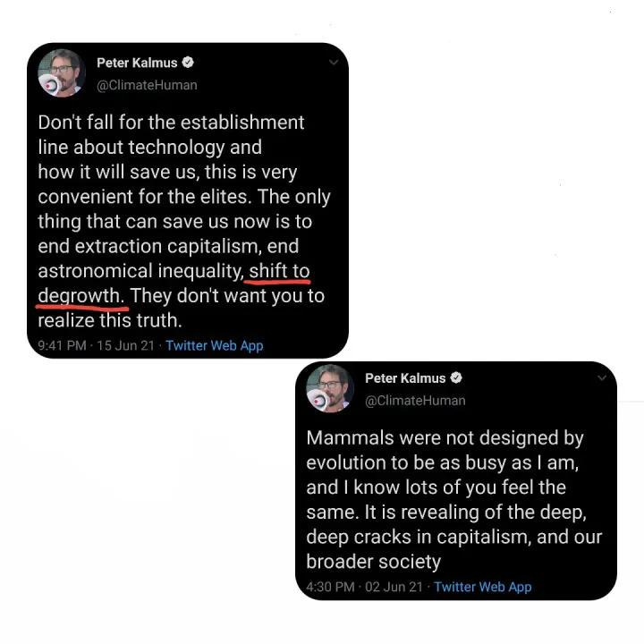This screenshot has height=644, width=644.
Task: Click the verified badge on the lower tweet
Action: coord(456,378)
